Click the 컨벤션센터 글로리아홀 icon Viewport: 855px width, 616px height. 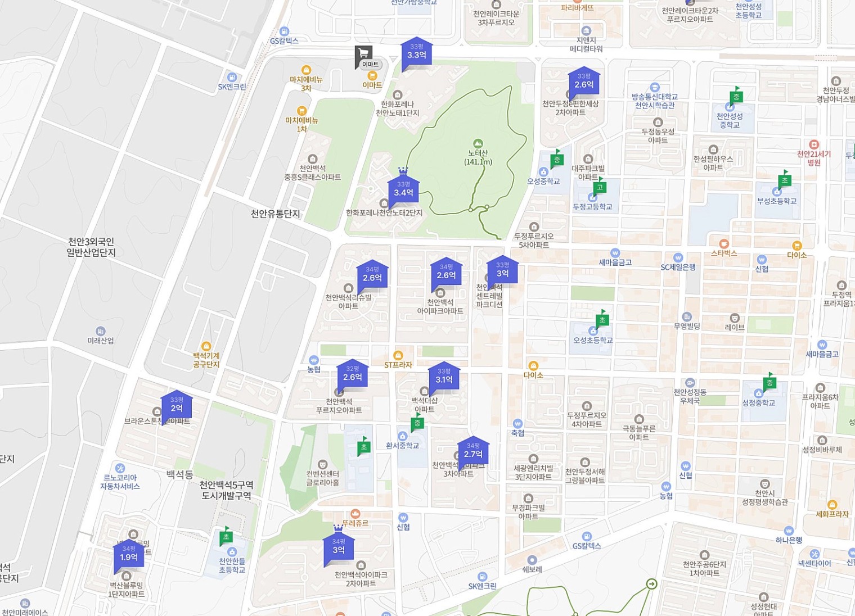pyautogui.click(x=322, y=464)
